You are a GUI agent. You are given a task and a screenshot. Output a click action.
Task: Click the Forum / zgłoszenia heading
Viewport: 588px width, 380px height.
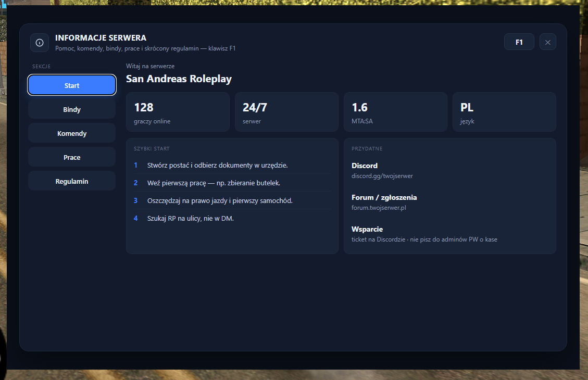(x=384, y=197)
